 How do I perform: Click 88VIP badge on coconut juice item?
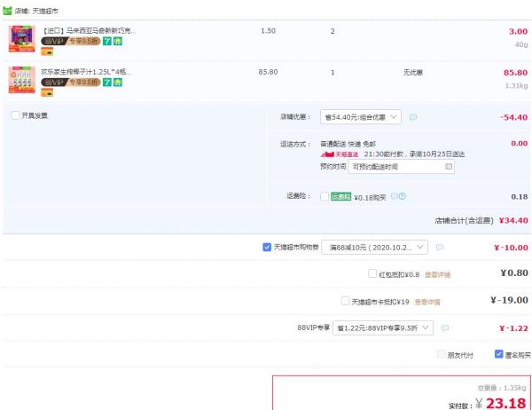[71, 83]
